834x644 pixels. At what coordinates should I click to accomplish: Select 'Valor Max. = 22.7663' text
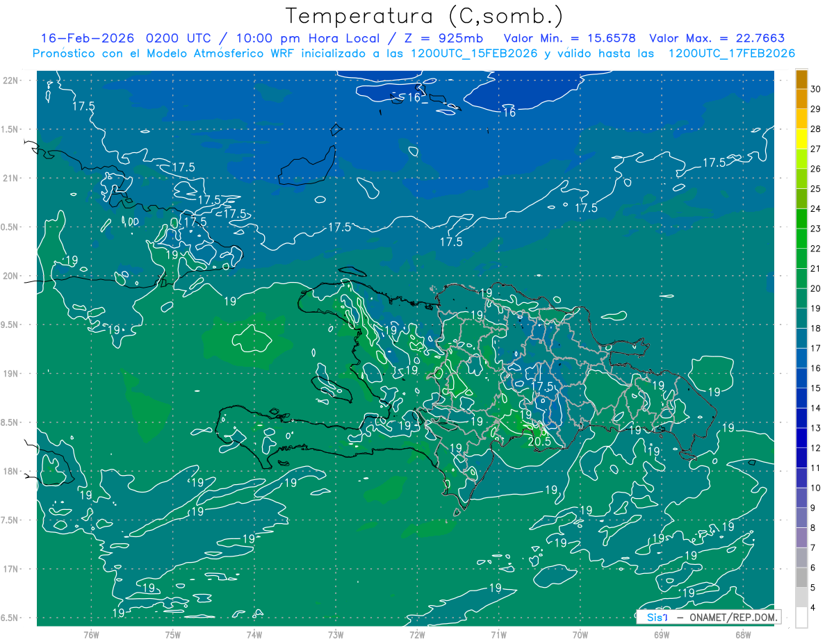(717, 38)
